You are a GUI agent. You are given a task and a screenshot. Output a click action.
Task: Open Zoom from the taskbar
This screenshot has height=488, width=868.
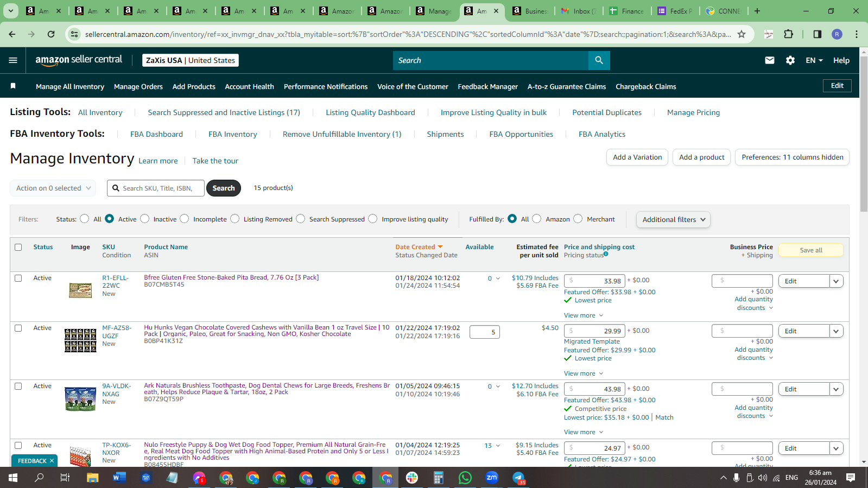492,478
